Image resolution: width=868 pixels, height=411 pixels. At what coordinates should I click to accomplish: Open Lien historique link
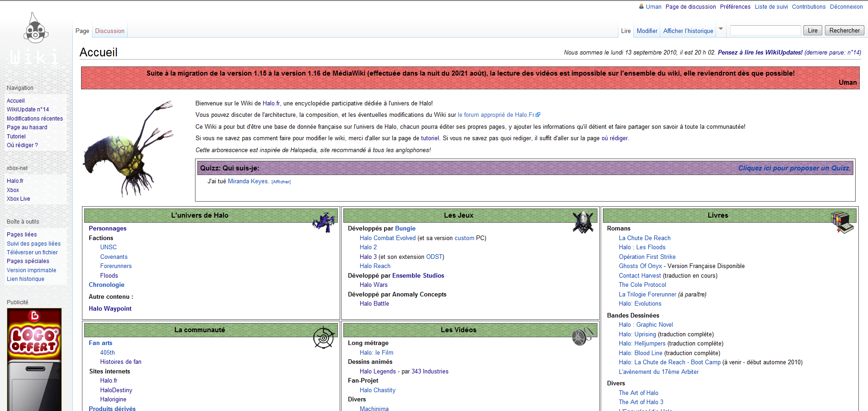point(26,279)
